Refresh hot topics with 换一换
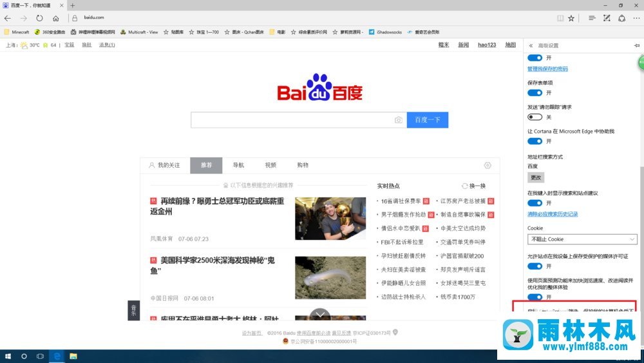 tap(473, 186)
